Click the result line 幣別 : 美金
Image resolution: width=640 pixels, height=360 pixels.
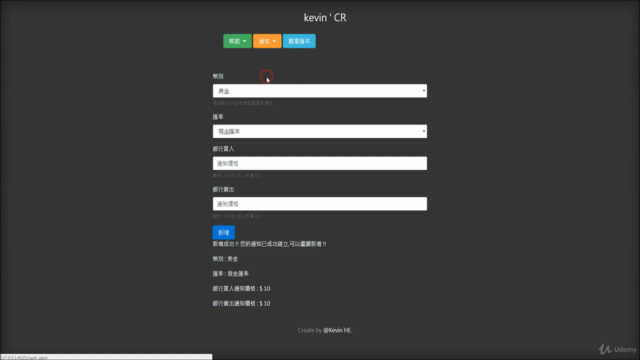point(225,259)
